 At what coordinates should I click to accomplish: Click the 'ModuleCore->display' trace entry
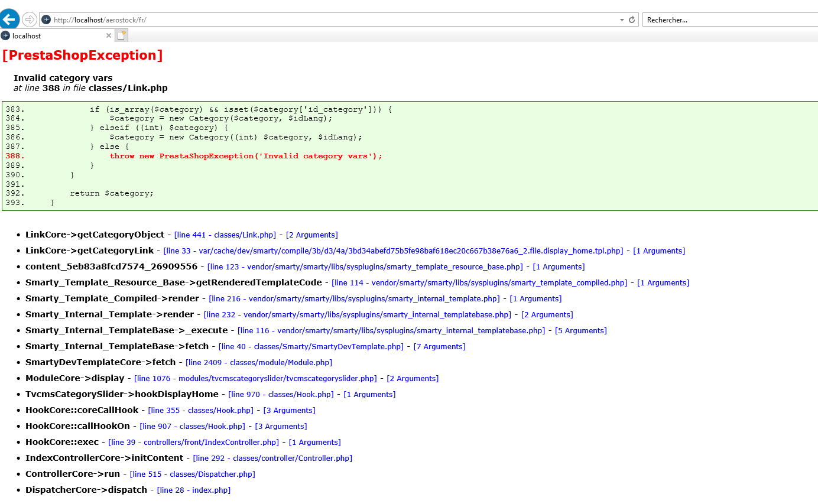pyautogui.click(x=75, y=379)
